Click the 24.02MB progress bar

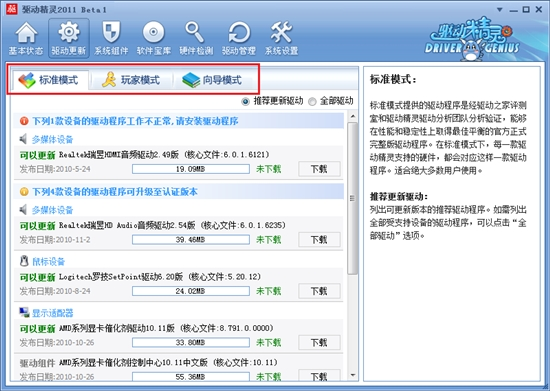point(191,291)
